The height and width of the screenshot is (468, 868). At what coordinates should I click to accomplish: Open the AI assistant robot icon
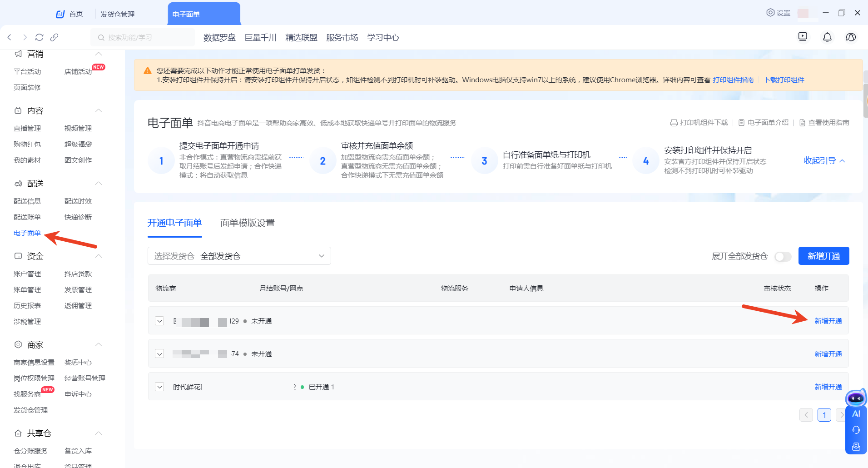856,399
